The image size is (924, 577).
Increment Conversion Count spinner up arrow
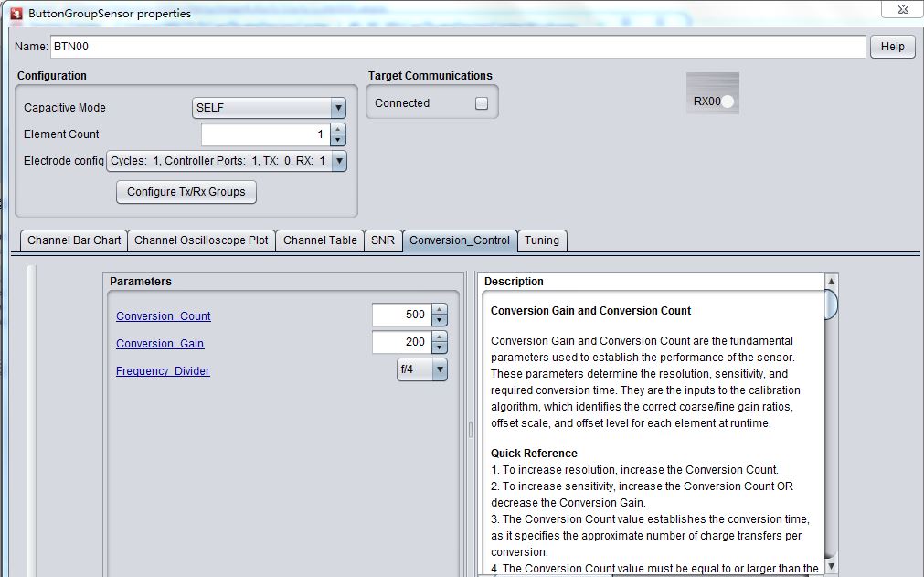coord(440,309)
